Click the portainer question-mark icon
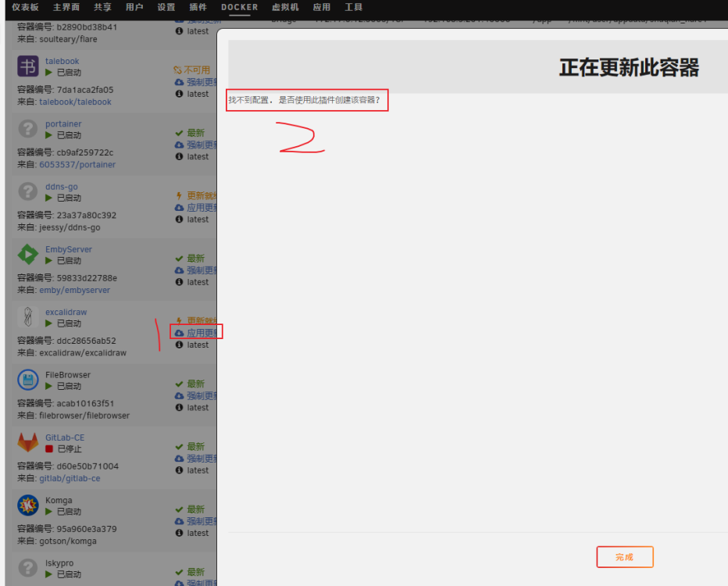The image size is (728, 586). [x=28, y=129]
